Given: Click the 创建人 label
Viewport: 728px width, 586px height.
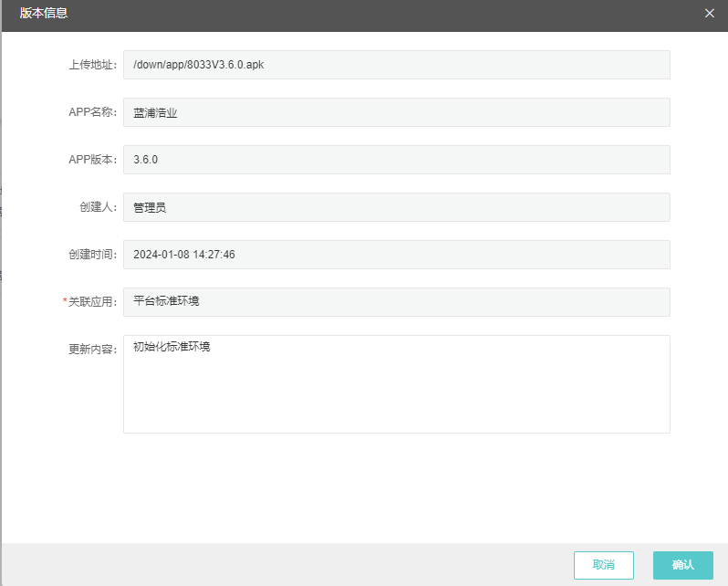Looking at the screenshot, I should (x=98, y=207).
